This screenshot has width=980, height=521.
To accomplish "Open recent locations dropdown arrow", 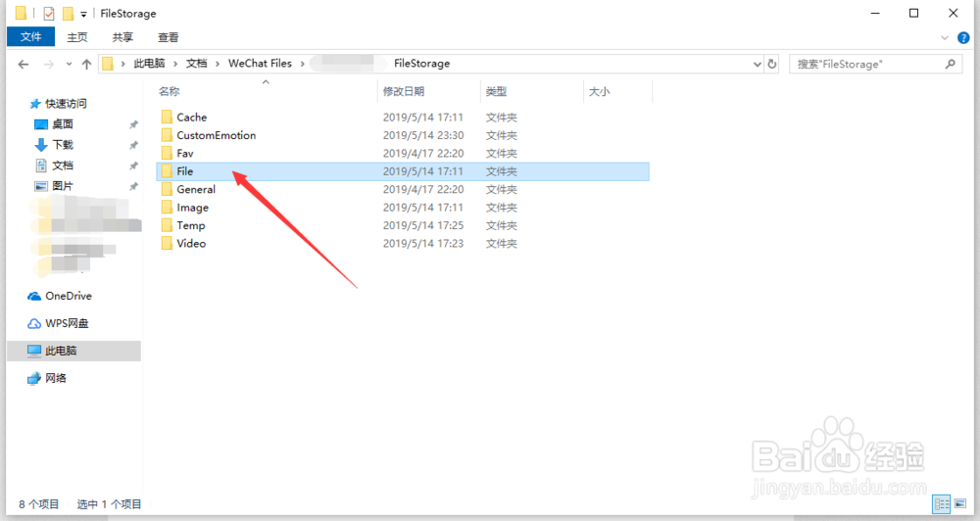I will (x=69, y=64).
